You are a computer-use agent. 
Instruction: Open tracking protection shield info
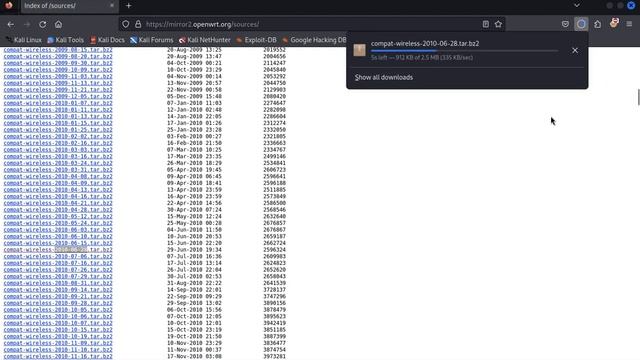coord(126,24)
